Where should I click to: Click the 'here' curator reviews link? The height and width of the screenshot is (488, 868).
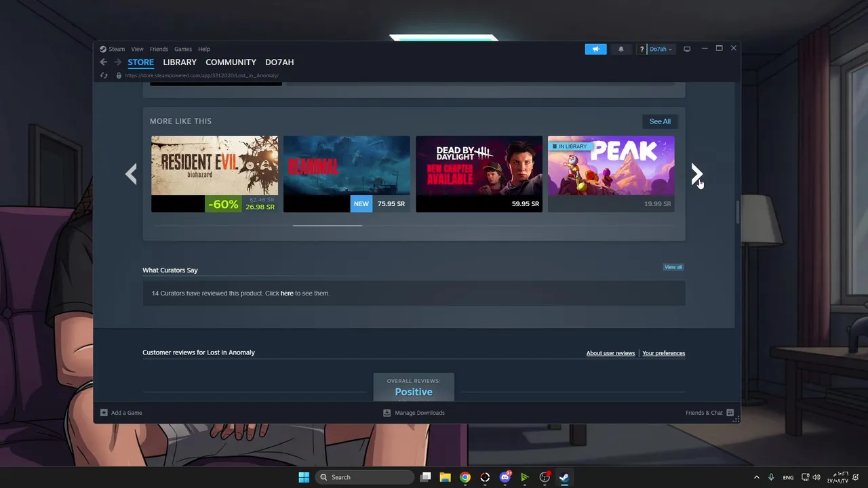click(x=287, y=293)
